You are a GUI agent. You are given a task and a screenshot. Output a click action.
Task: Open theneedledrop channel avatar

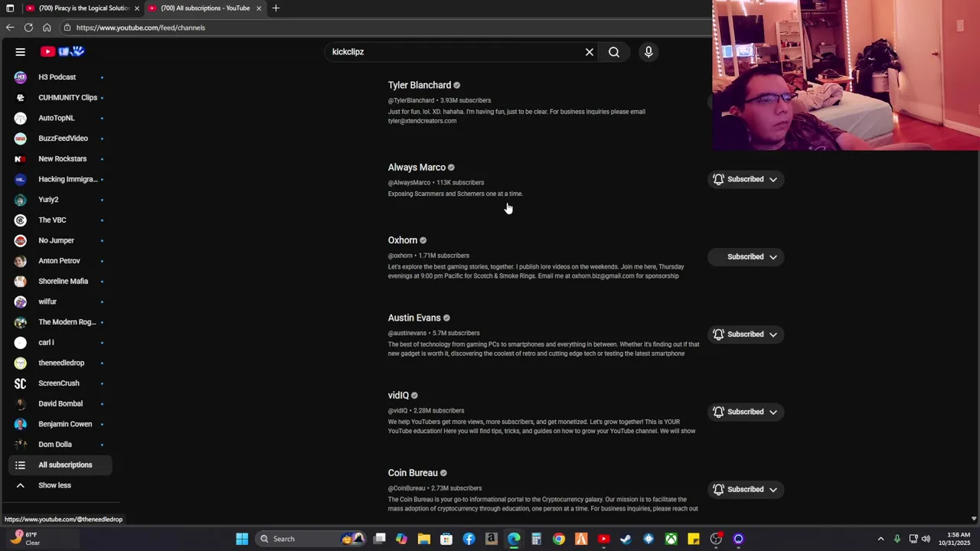(x=21, y=363)
